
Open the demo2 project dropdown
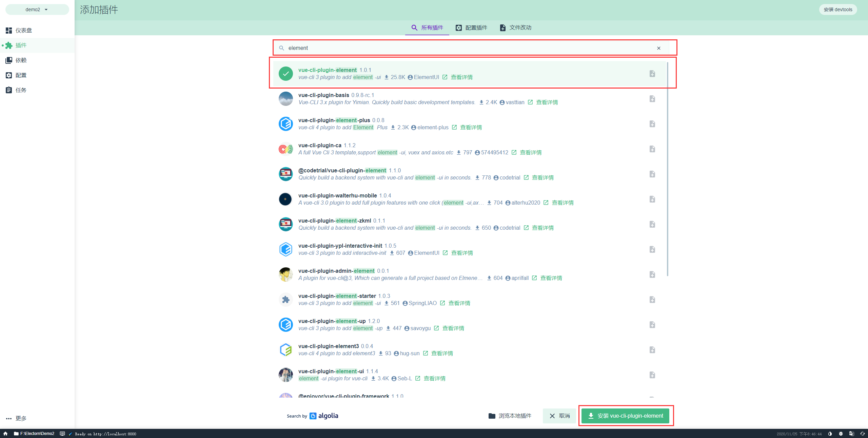[x=37, y=9]
